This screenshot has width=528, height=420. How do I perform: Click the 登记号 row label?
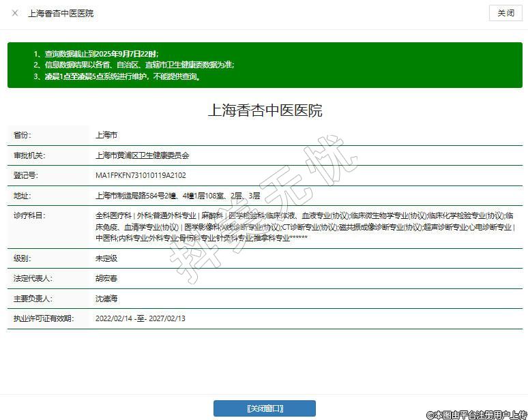tap(25, 175)
